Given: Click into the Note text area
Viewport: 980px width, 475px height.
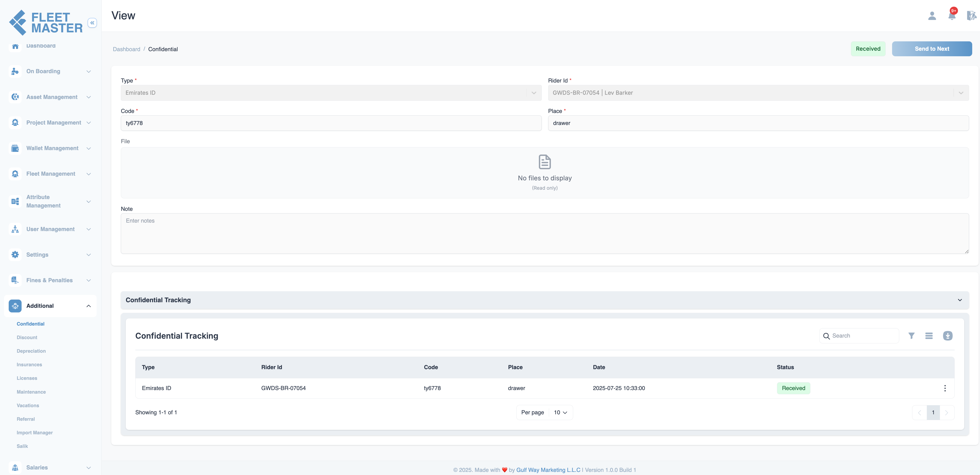Looking at the screenshot, I should click(x=545, y=233).
